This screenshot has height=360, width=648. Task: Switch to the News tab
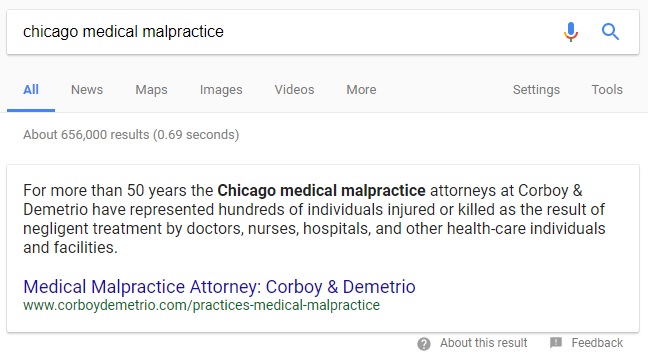tap(87, 90)
